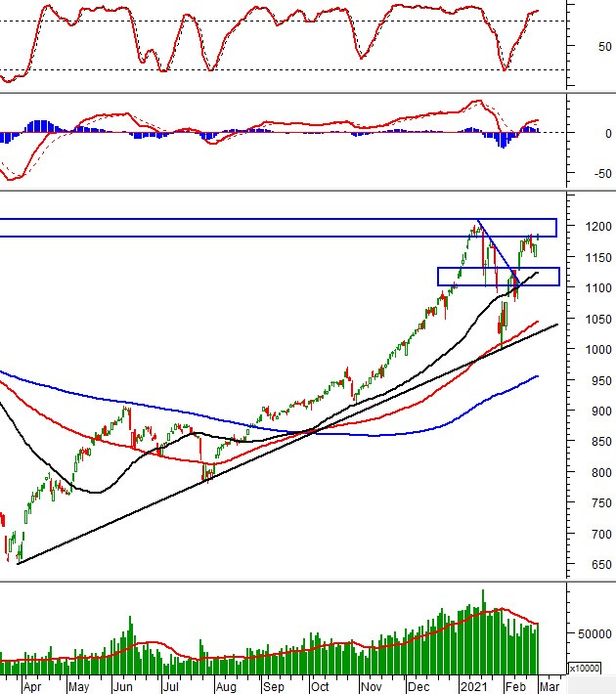Click the 1000 price axis label
This screenshot has height=694, width=616.
[598, 349]
